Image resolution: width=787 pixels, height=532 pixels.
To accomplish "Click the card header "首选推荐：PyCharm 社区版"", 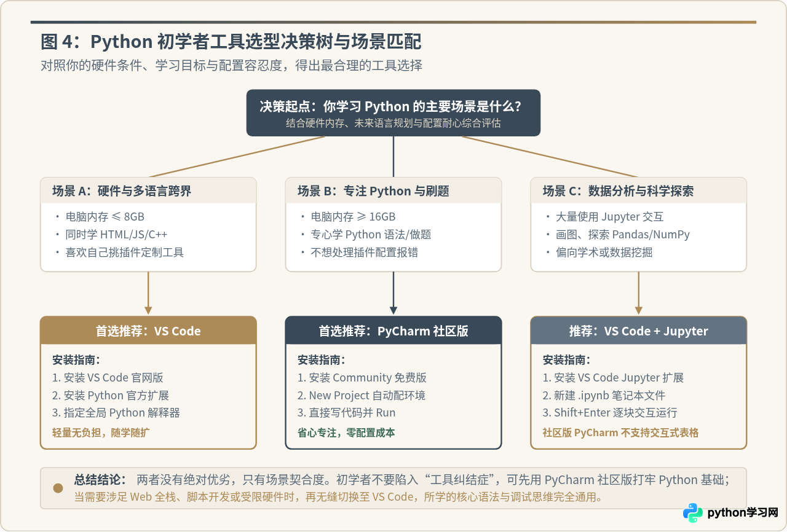I will 393,331.
